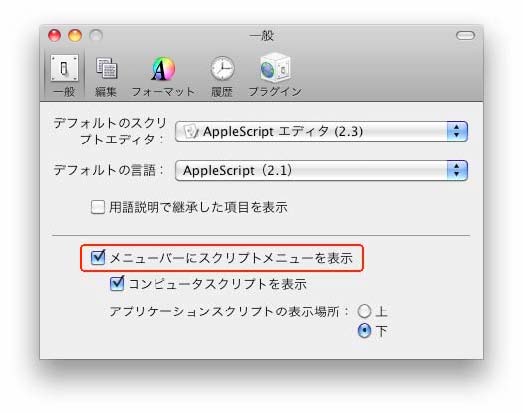523x413 pixels.
Task: Click the orange minimize window button
Action: tap(75, 35)
